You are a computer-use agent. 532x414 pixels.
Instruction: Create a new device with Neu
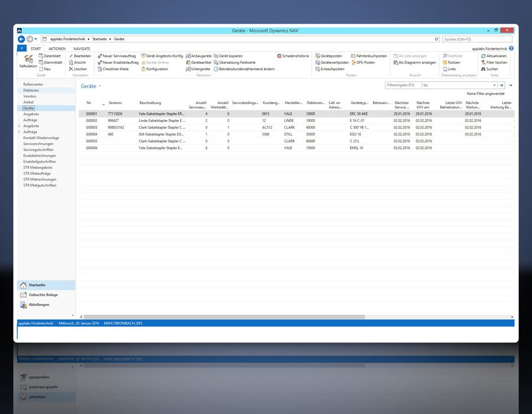[45, 69]
